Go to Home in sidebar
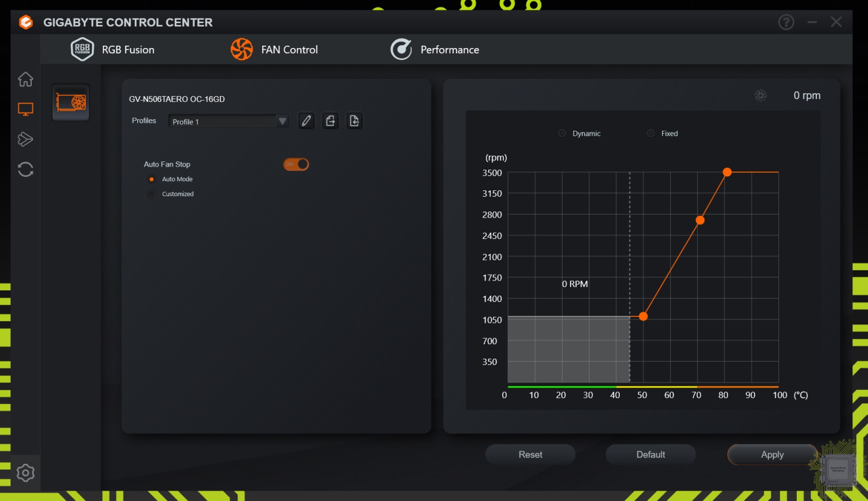868x501 pixels. (25, 79)
